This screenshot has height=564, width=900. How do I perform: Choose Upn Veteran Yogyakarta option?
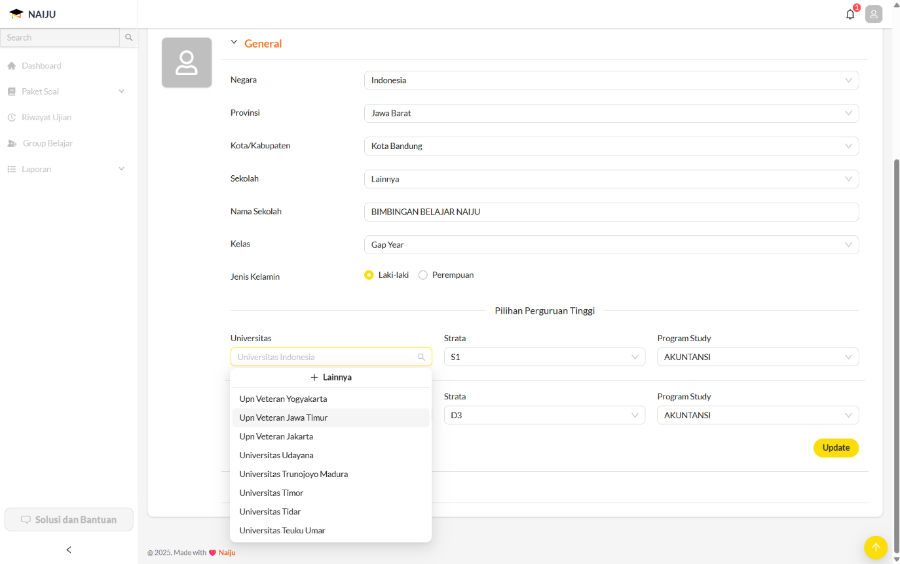331,399
